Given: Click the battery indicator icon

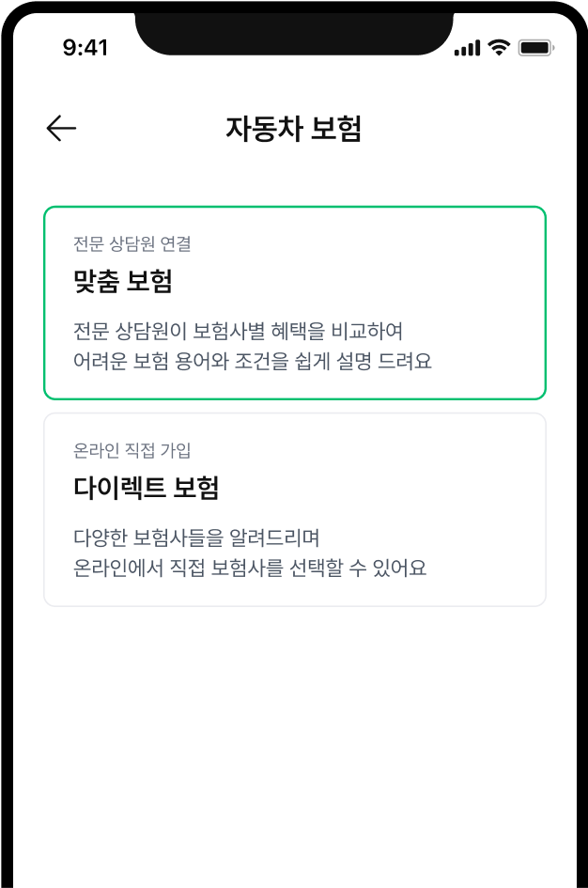Looking at the screenshot, I should 535,47.
